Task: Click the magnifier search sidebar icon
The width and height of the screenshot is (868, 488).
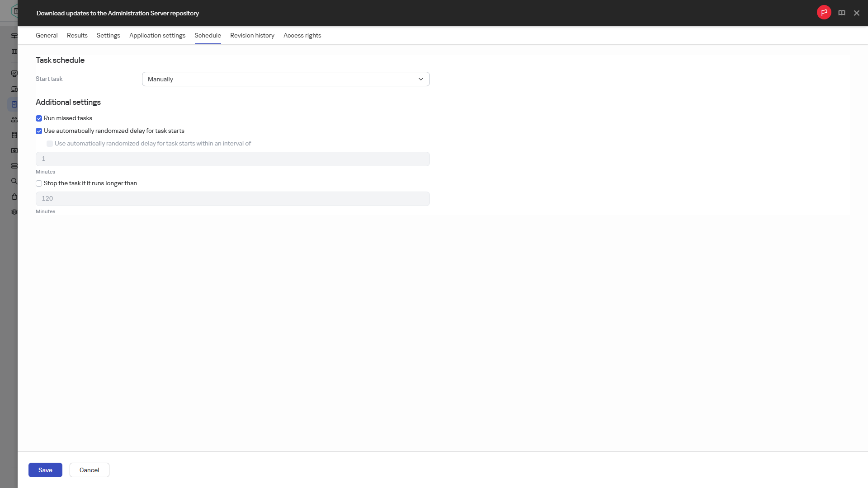Action: tap(14, 181)
